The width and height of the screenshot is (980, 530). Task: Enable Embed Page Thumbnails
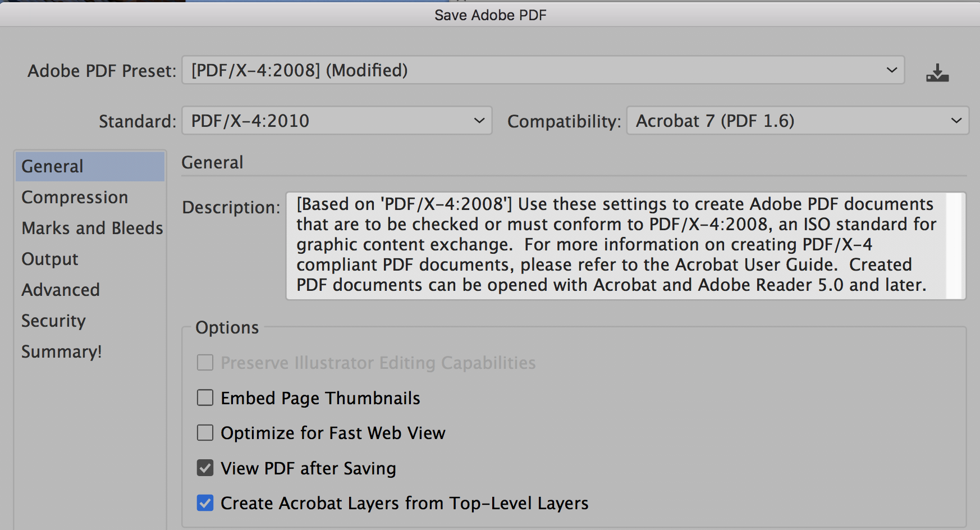click(x=205, y=397)
